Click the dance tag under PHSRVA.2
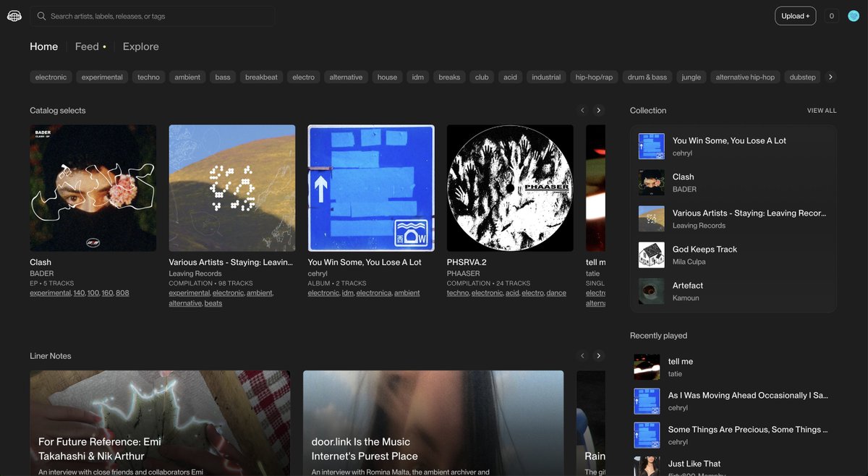 click(x=556, y=293)
